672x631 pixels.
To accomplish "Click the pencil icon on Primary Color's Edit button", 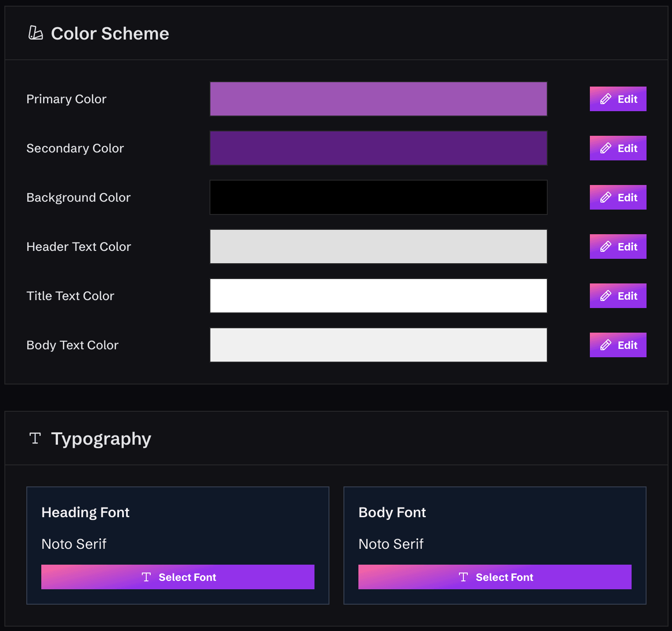I will (x=607, y=99).
